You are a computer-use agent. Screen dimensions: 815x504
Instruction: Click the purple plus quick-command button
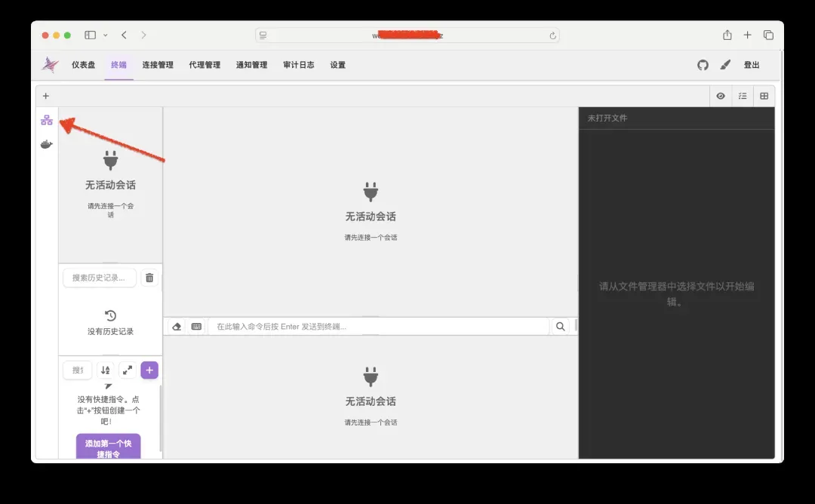149,370
